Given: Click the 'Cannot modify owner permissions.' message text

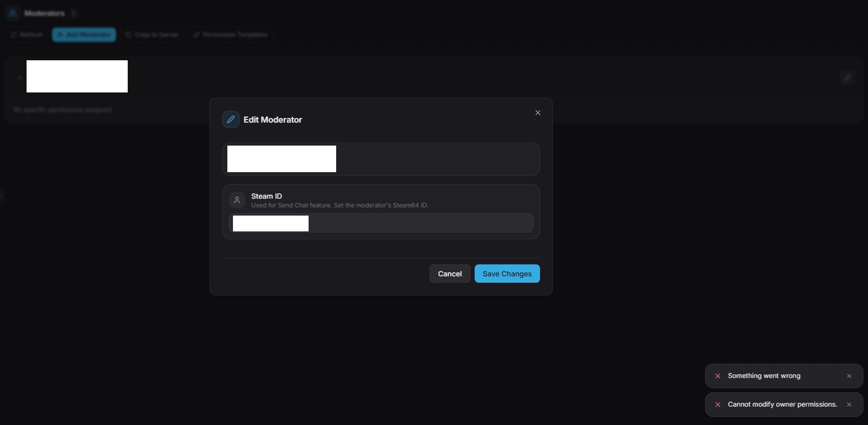Looking at the screenshot, I should (782, 405).
